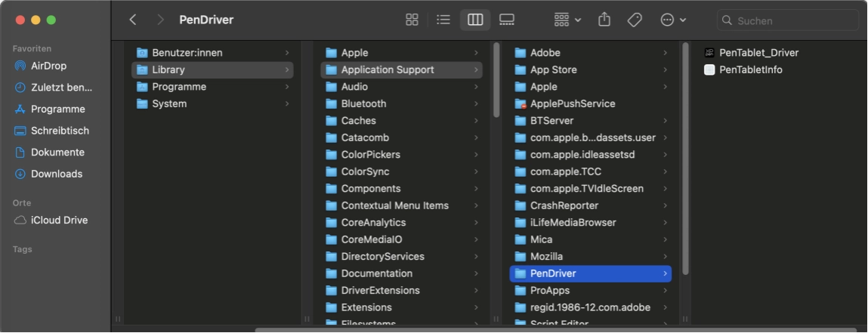Open Downloads in the sidebar
Image resolution: width=868 pixels, height=333 pixels.
(56, 174)
